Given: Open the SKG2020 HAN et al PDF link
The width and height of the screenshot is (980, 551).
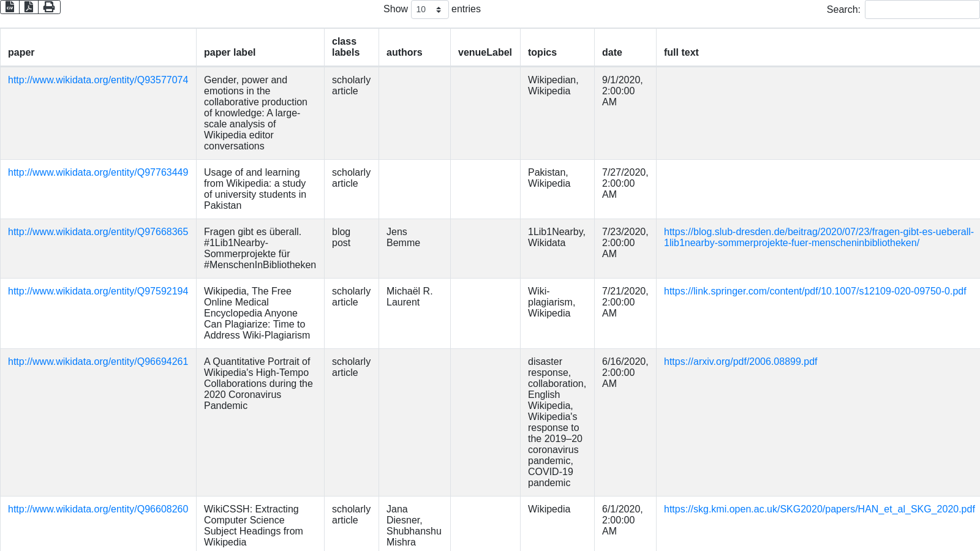Looking at the screenshot, I should coord(819,509).
